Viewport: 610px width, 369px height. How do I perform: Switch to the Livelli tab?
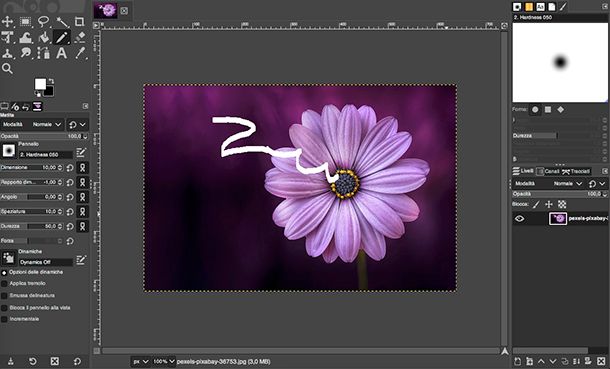click(523, 171)
